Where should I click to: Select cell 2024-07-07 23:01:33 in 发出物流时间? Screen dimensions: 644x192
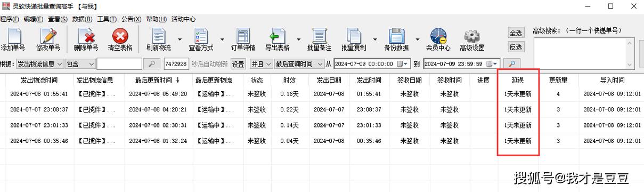point(39,125)
